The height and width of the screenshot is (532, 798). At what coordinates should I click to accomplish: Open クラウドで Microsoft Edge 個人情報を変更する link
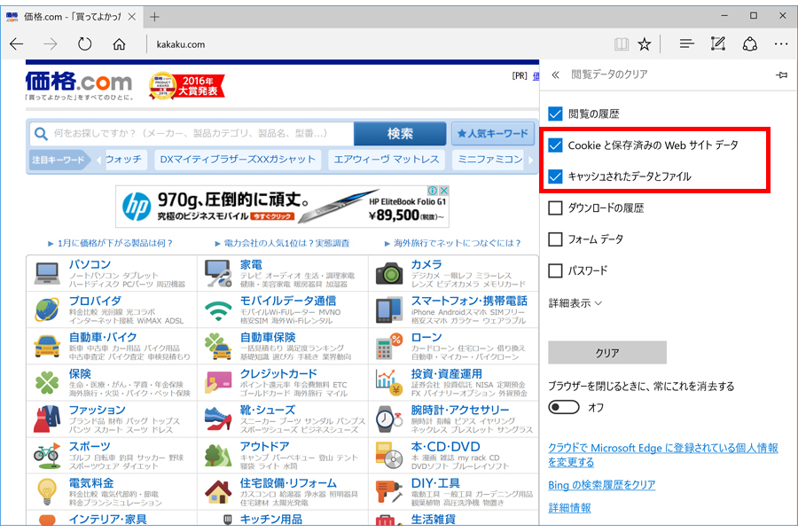coord(663,455)
